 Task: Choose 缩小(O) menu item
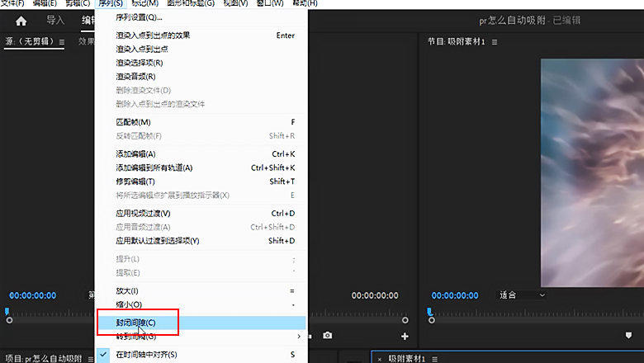point(201,304)
